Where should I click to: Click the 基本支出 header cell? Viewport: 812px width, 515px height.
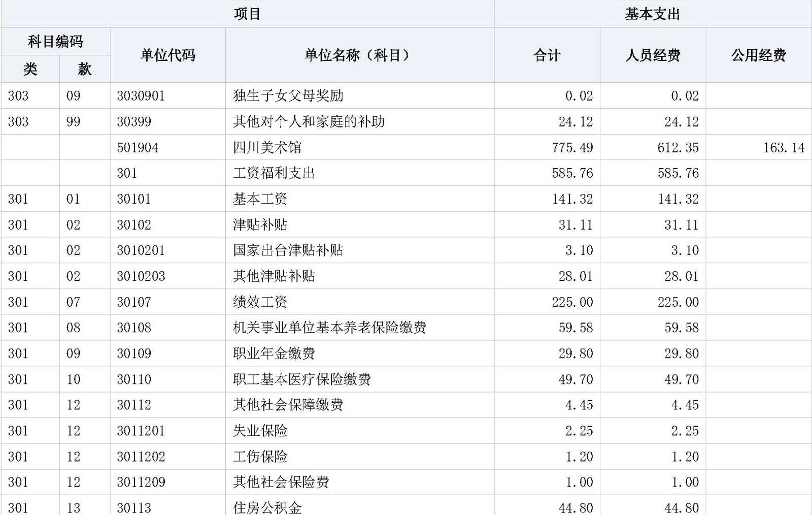[x=653, y=14]
